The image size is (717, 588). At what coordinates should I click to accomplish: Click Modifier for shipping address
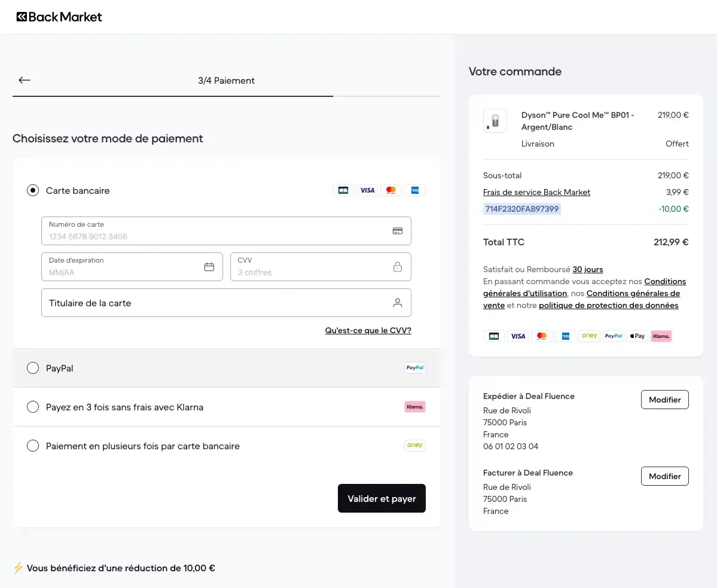click(665, 400)
